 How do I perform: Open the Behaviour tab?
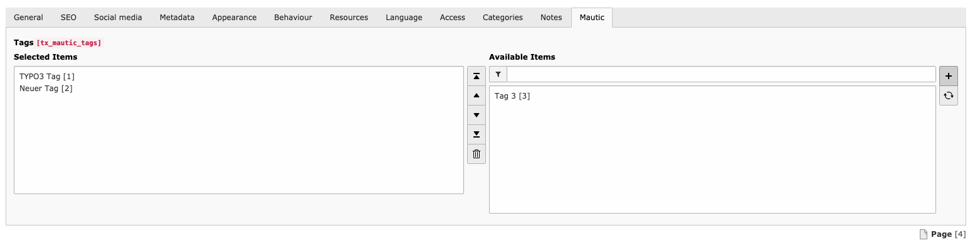tap(293, 18)
